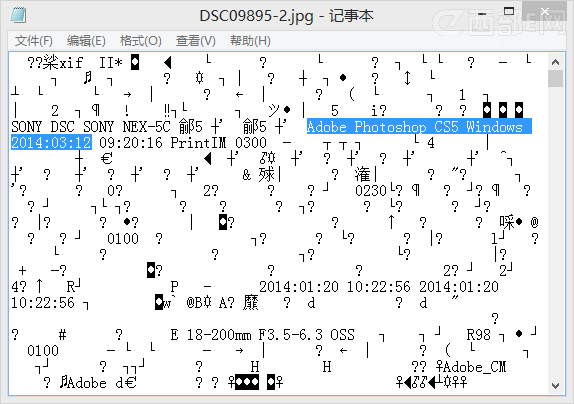Maximize the Notepad window
This screenshot has width=574, height=404.
[508, 12]
